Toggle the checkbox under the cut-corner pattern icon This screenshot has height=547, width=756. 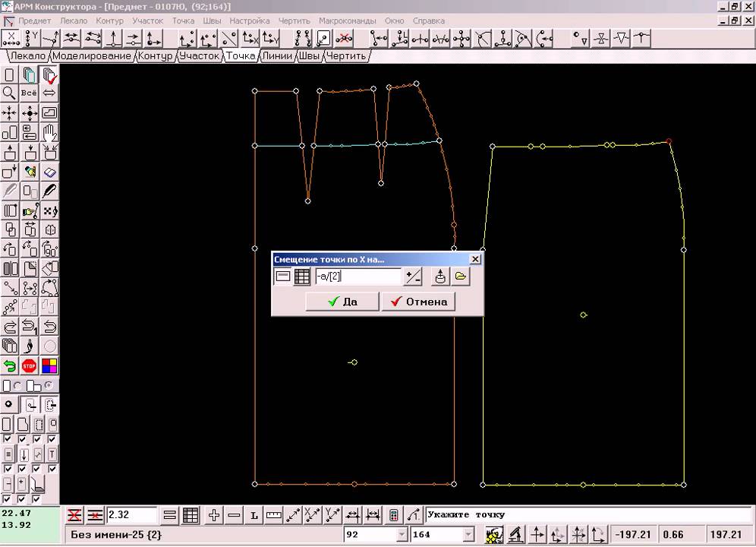[22, 439]
